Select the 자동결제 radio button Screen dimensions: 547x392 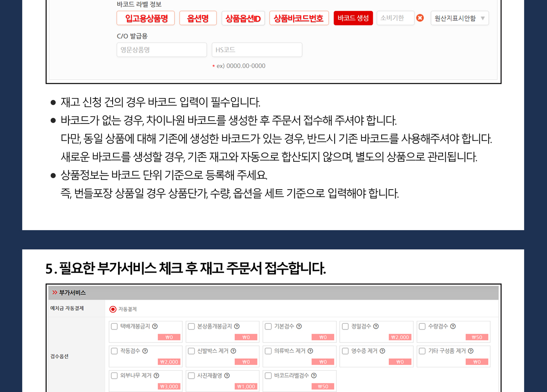click(113, 309)
